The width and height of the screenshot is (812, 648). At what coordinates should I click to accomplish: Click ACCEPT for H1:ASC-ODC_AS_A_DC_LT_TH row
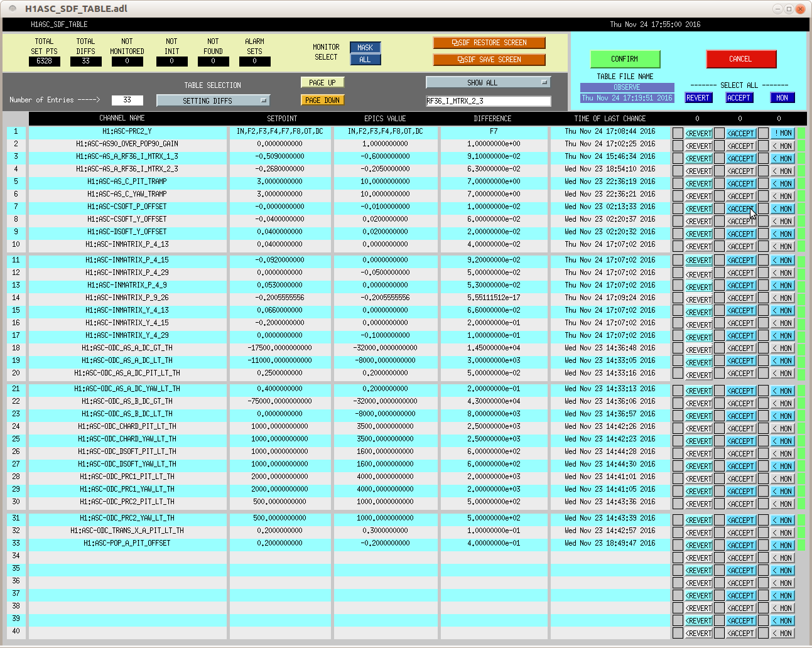[x=741, y=360]
